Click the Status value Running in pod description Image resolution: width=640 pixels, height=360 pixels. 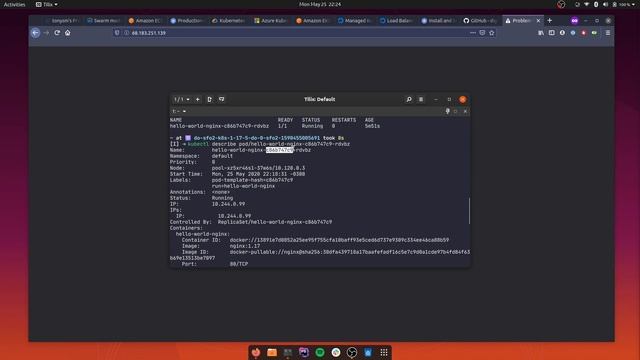click(x=222, y=198)
